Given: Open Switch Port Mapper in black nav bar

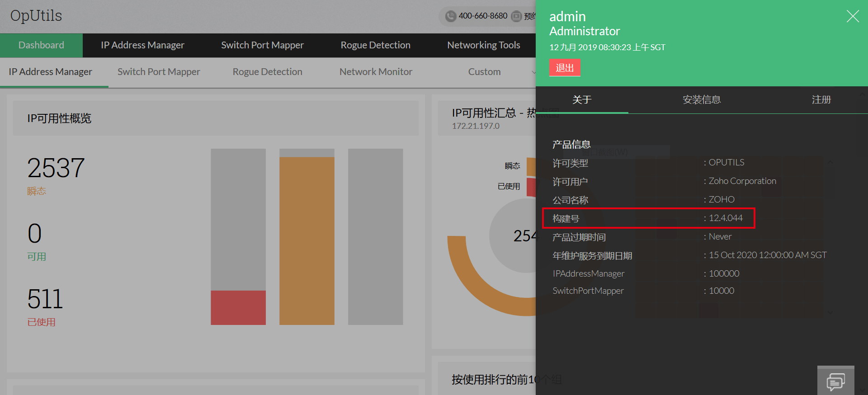Looking at the screenshot, I should (x=262, y=45).
